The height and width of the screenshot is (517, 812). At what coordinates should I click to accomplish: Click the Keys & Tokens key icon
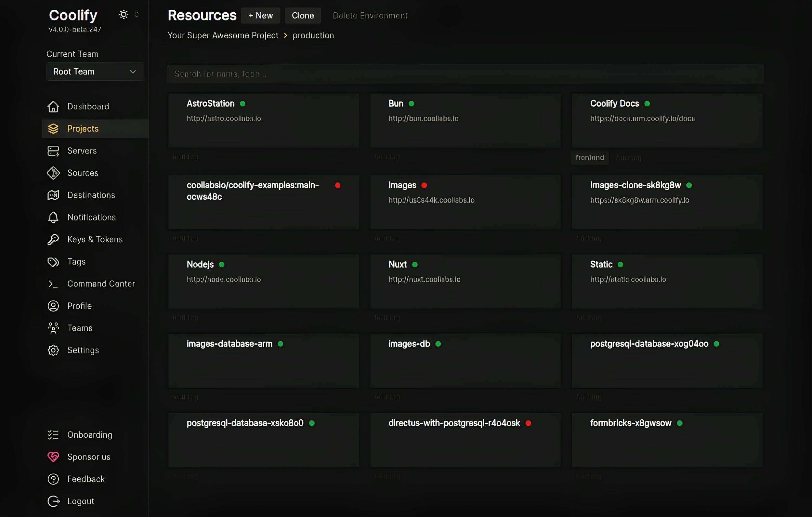[x=53, y=239]
